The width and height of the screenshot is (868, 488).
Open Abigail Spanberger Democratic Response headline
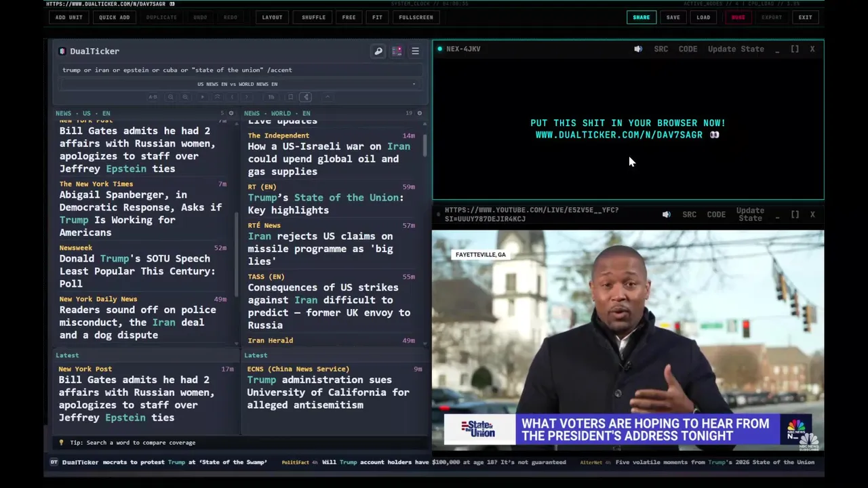pyautogui.click(x=140, y=213)
